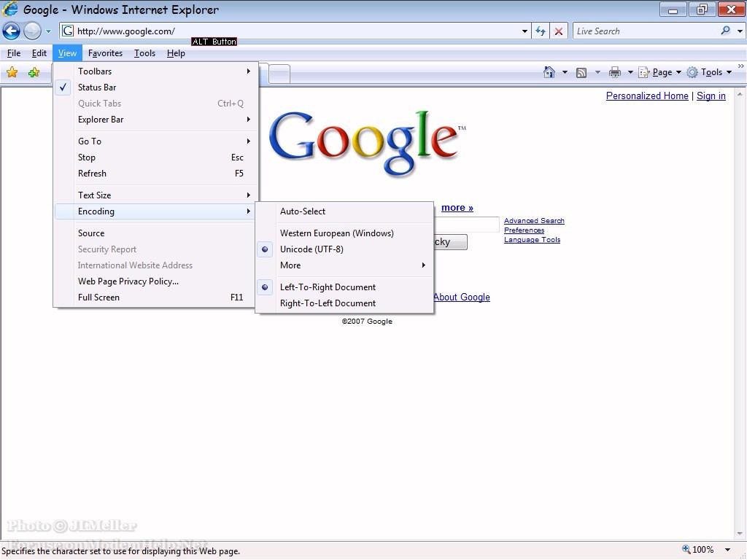Open the Language Tools link
This screenshot has width=747, height=560.
point(532,239)
